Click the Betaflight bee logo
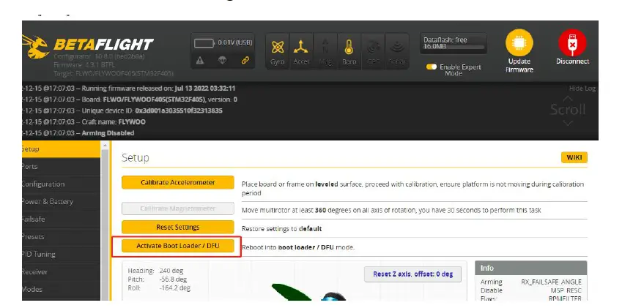The width and height of the screenshot is (644, 308). tap(36, 46)
